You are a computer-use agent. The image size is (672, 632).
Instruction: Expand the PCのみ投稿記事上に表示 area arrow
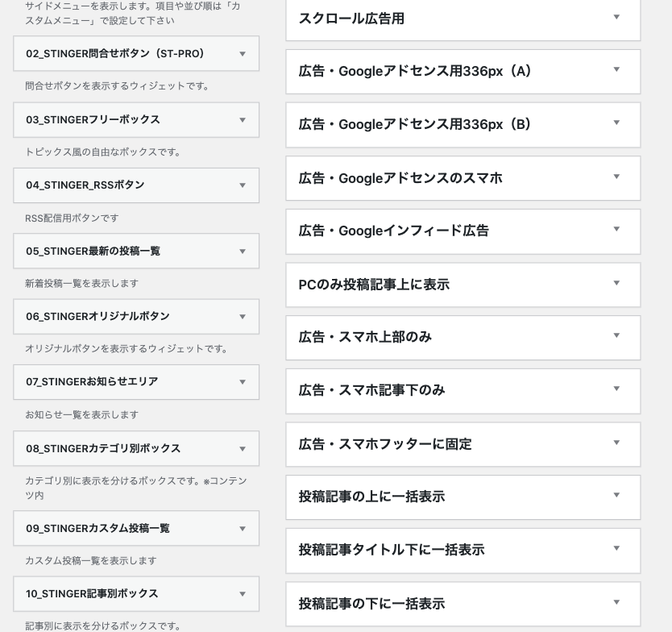616,283
